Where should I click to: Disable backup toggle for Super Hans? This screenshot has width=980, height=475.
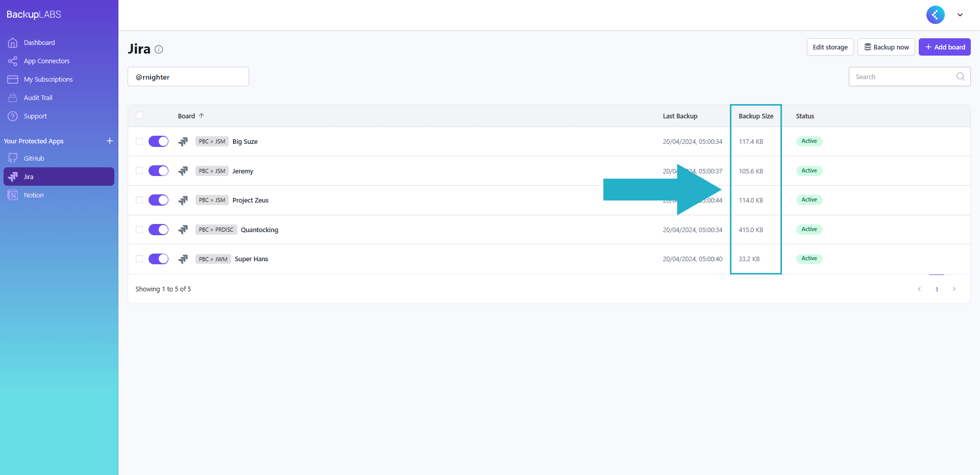pyautogui.click(x=158, y=259)
